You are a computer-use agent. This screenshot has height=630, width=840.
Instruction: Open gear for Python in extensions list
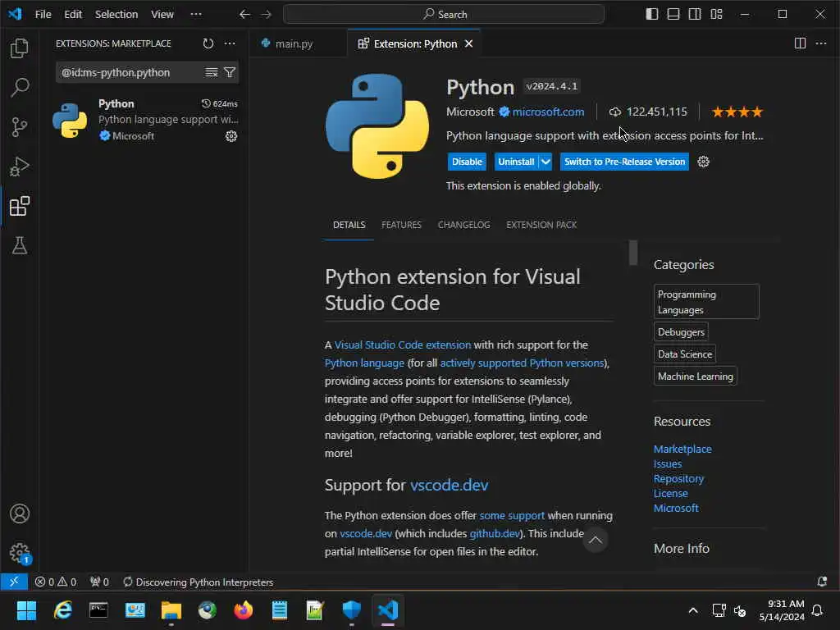click(231, 136)
